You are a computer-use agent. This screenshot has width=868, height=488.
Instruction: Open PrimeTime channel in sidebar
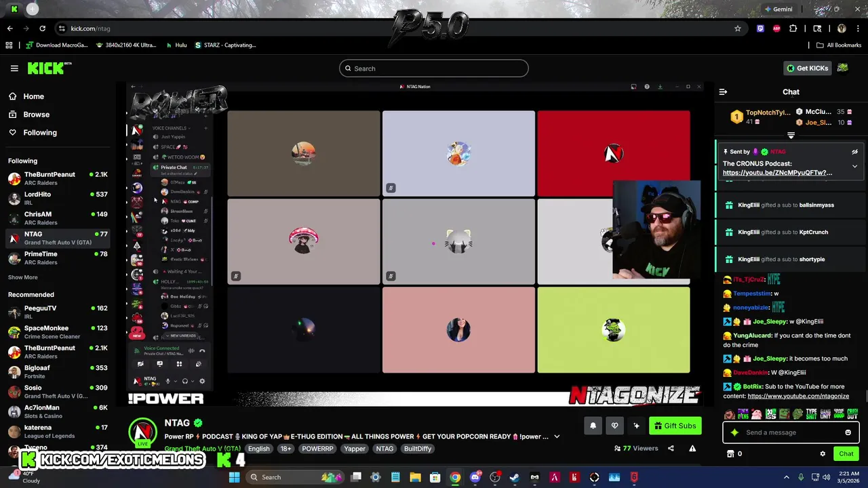point(58,258)
